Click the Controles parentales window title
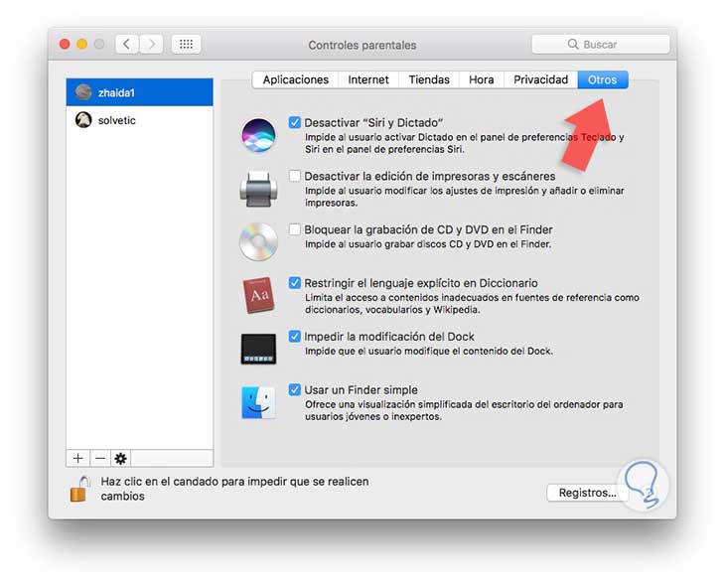 tap(362, 45)
